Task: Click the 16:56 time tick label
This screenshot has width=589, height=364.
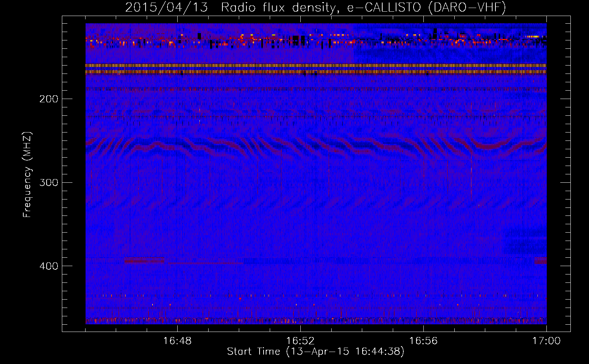Action: tap(423, 341)
